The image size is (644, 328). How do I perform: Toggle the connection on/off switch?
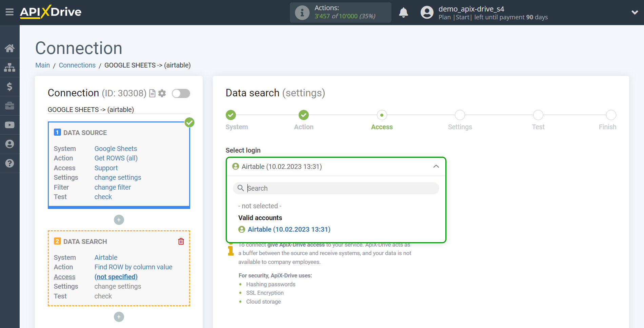pyautogui.click(x=181, y=93)
